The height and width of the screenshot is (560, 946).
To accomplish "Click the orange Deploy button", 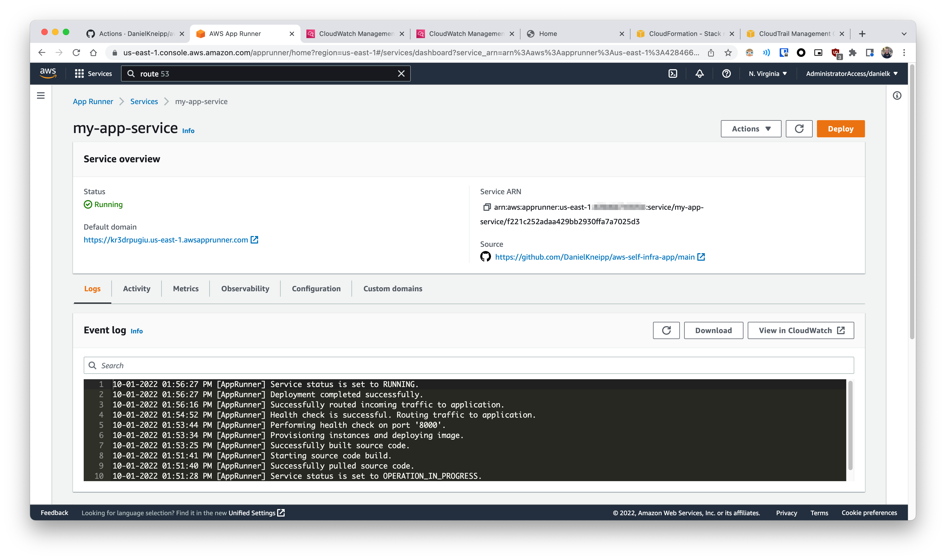I will pos(840,129).
